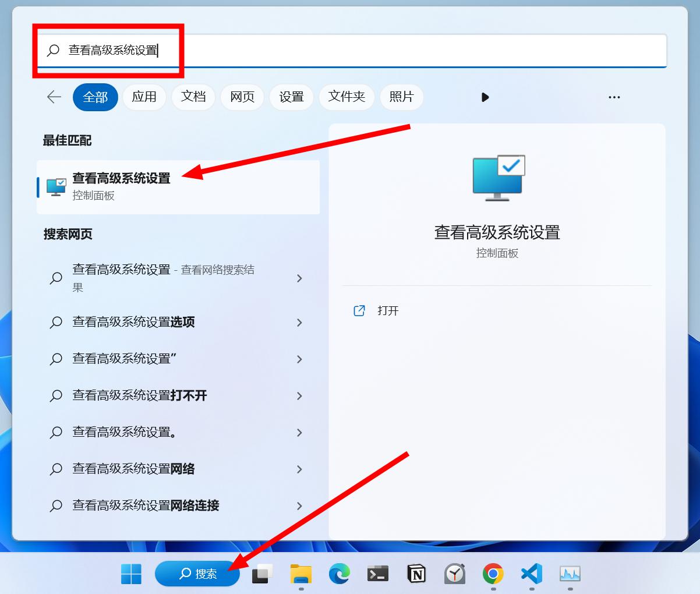
Task: Click 打开 in the preview pane
Action: point(388,311)
